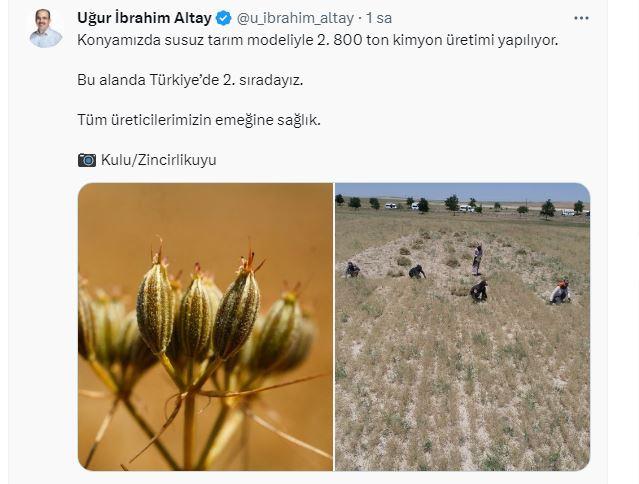
Task: Click the text 'Tüm üreticilerimizin emeğine sağlık.'
Action: coord(199,120)
